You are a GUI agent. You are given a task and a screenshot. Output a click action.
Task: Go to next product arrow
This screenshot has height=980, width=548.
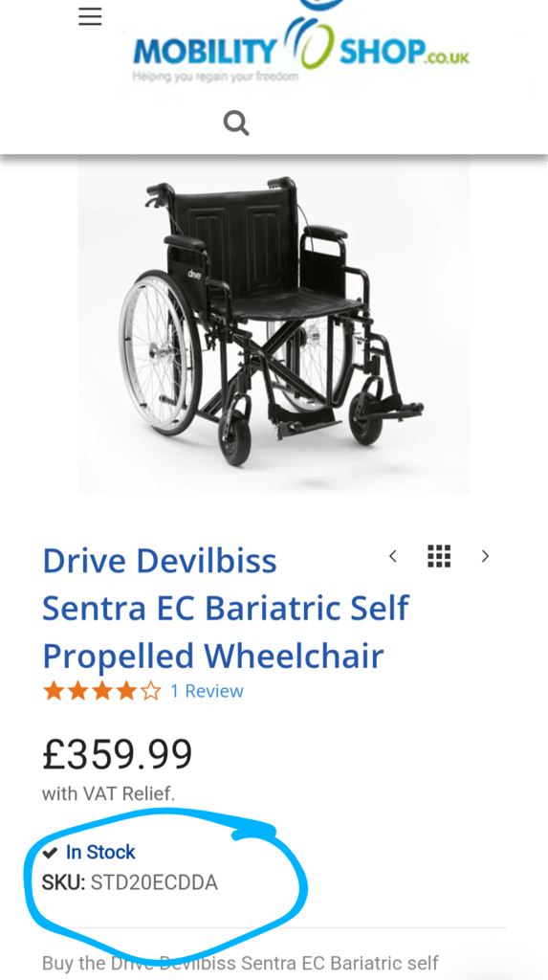point(486,556)
